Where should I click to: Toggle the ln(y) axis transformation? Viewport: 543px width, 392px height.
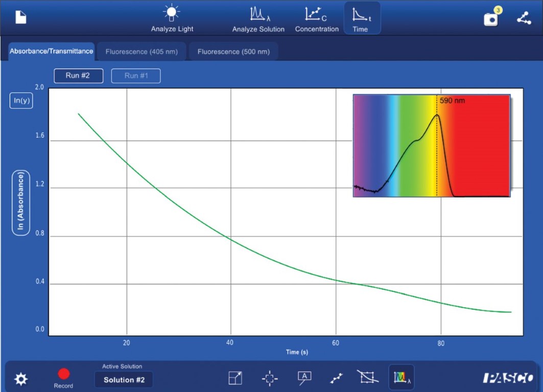coord(21,101)
